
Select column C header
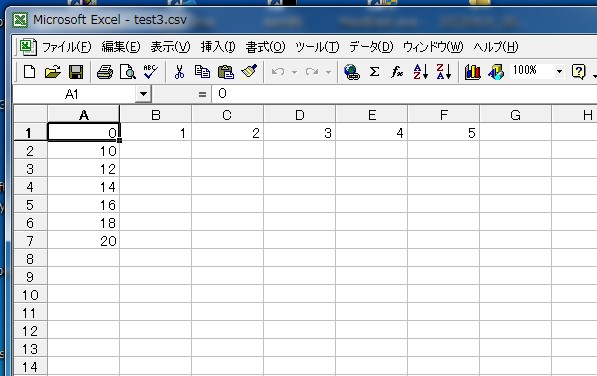[x=227, y=115]
